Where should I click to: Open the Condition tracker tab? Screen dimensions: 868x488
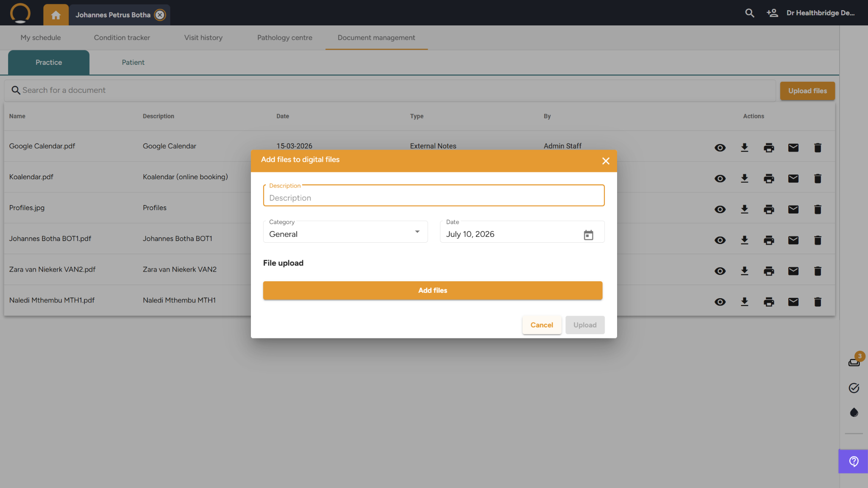[x=122, y=38]
